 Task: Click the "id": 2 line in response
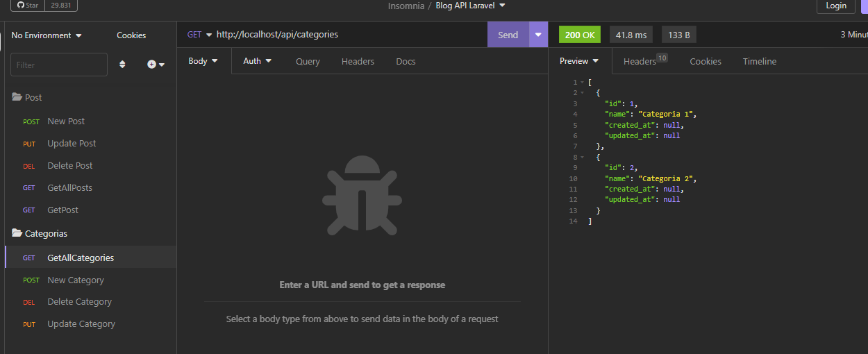click(x=621, y=168)
